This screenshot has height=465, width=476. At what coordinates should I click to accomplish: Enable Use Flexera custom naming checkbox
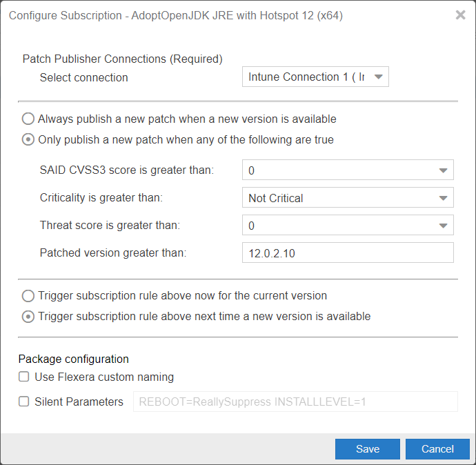24,377
